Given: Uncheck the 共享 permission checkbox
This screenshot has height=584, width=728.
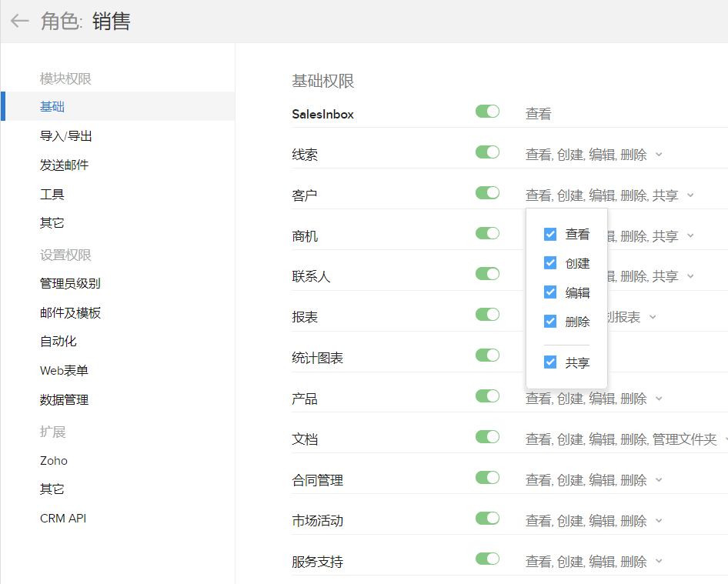Looking at the screenshot, I should (550, 362).
